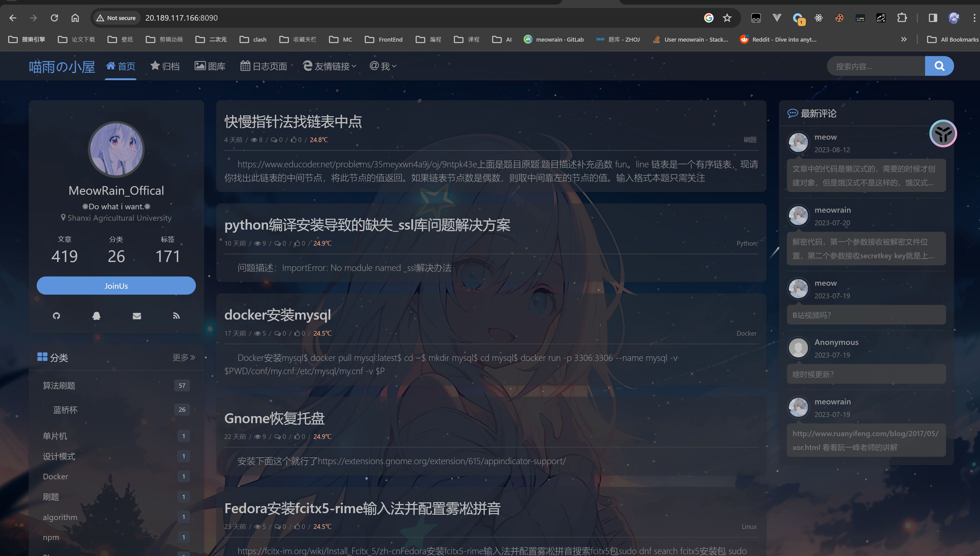This screenshot has height=556, width=980.
Task: Click 更多 link in the 分类 panel
Action: [184, 358]
